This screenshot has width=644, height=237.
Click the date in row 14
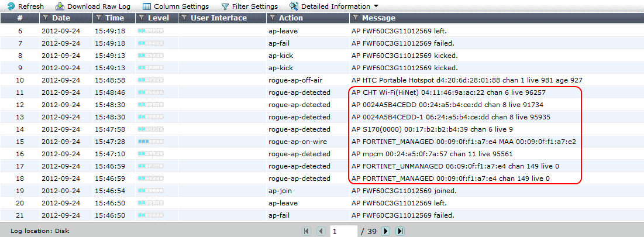click(x=61, y=129)
